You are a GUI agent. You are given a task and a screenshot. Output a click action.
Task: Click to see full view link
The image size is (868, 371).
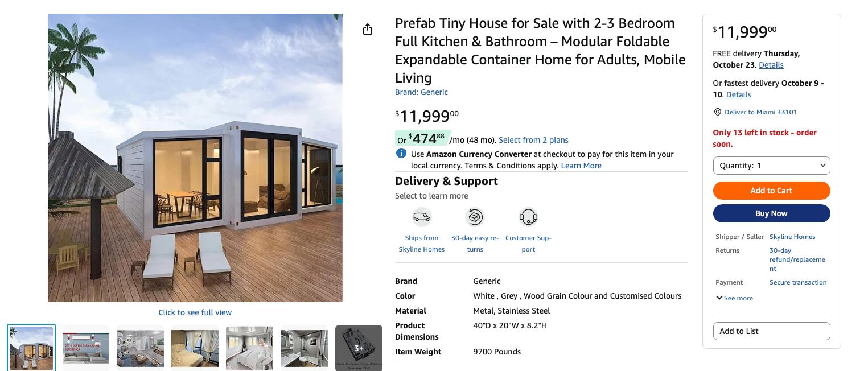coord(195,312)
